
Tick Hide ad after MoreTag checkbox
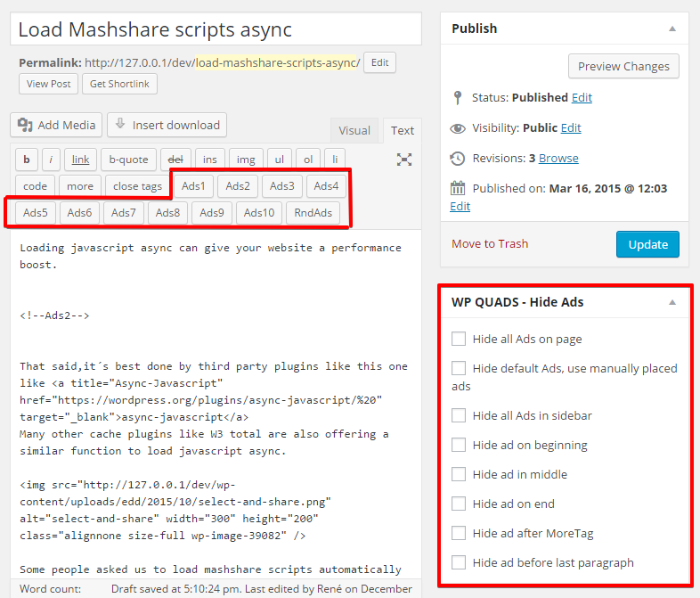coord(459,533)
